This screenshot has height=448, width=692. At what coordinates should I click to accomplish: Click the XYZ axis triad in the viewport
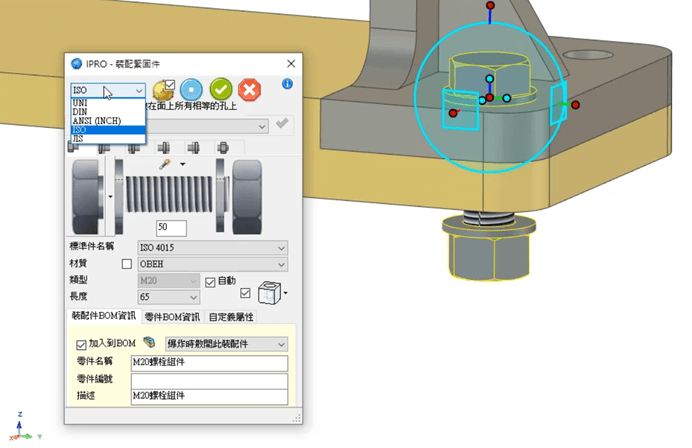pyautogui.click(x=25, y=428)
